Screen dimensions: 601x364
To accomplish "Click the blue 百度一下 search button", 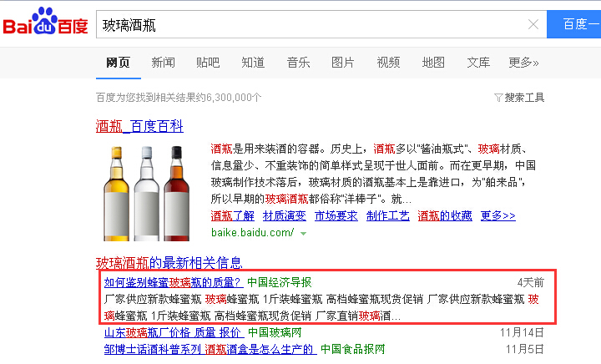I will 573,24.
